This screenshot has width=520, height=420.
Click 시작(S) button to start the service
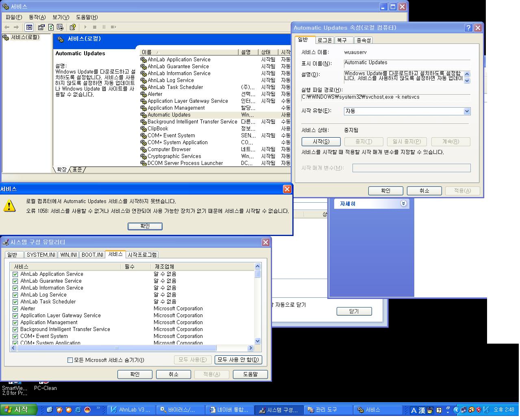(x=321, y=141)
